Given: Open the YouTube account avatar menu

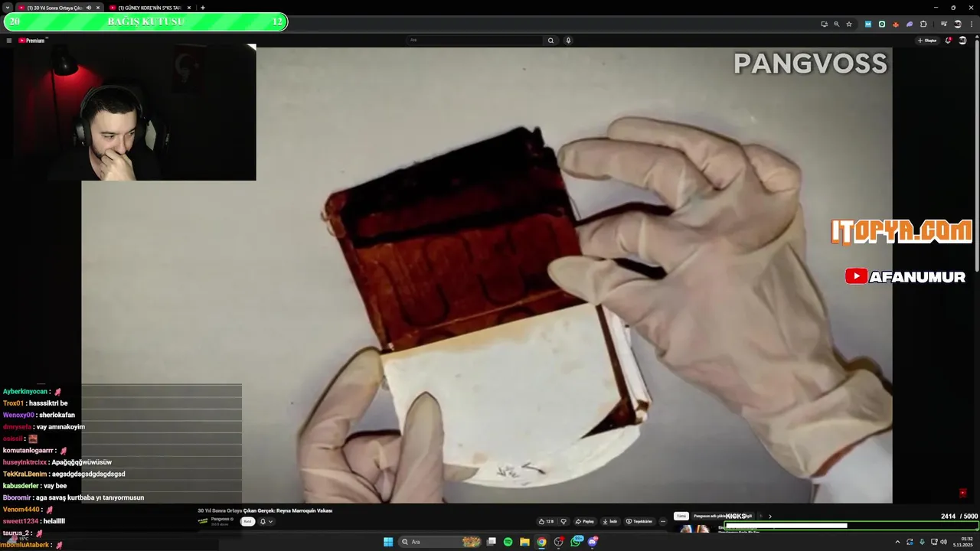Looking at the screenshot, I should (x=962, y=41).
